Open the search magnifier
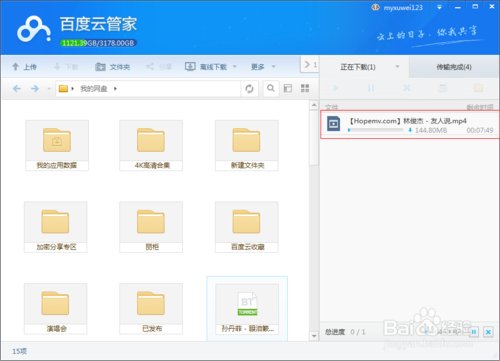This screenshot has width=500, height=361. 271,88
